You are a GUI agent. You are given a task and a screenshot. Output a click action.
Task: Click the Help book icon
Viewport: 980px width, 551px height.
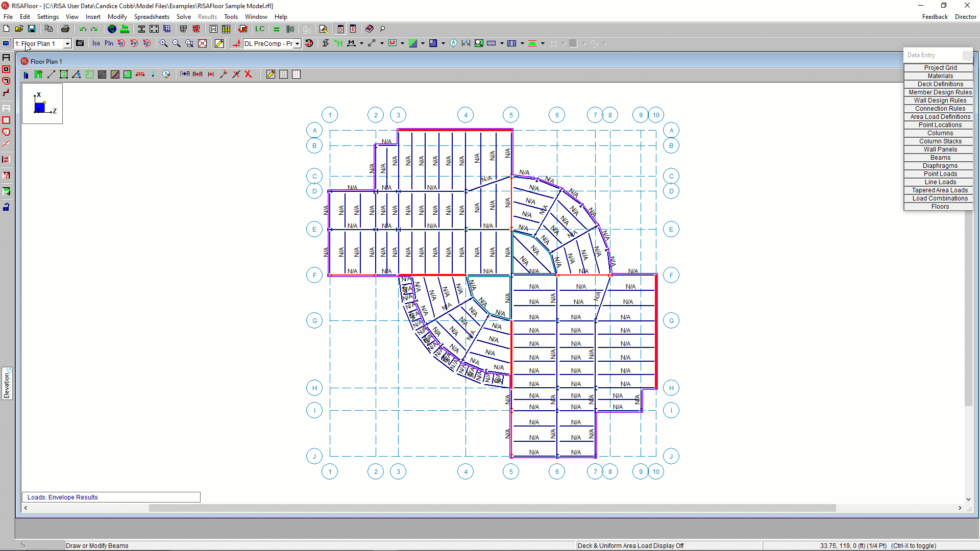pyautogui.click(x=370, y=29)
